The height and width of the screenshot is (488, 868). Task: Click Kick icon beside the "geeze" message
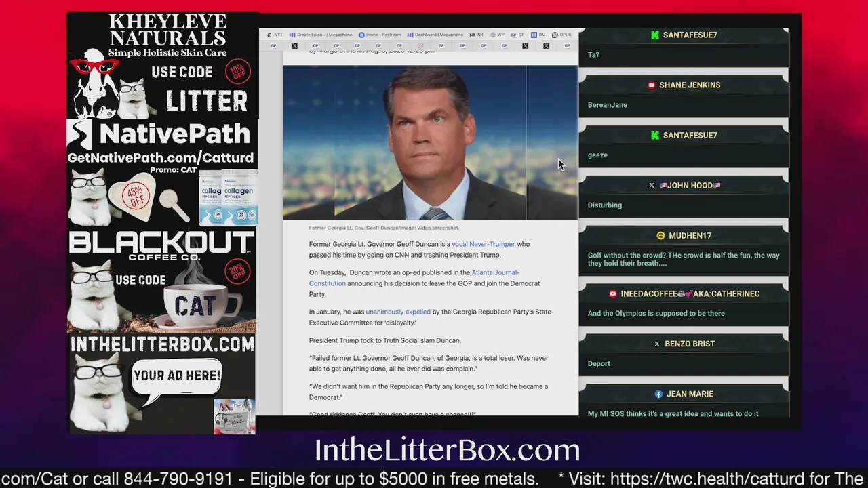pos(655,135)
